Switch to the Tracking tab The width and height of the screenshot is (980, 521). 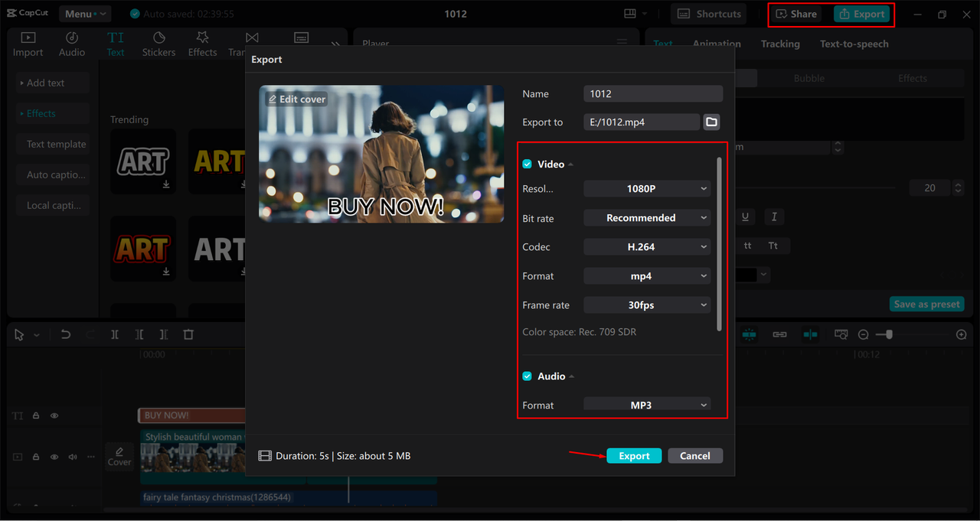[780, 44]
